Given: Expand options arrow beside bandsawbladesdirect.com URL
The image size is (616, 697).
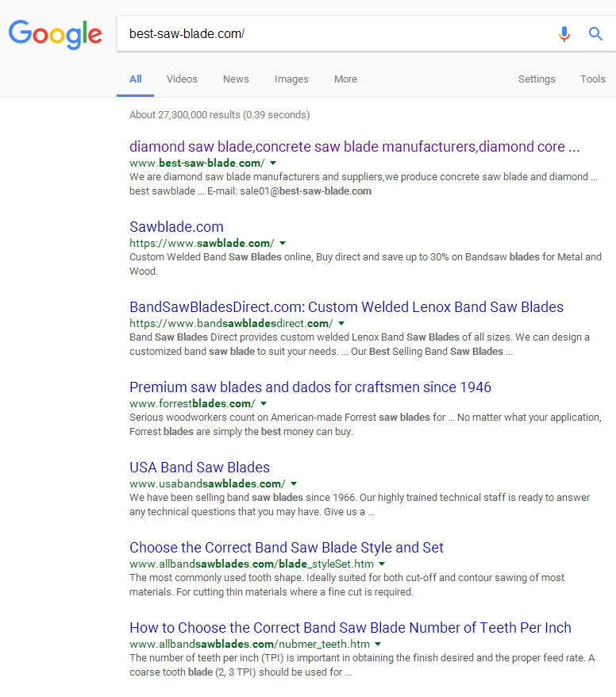Looking at the screenshot, I should pos(341,324).
